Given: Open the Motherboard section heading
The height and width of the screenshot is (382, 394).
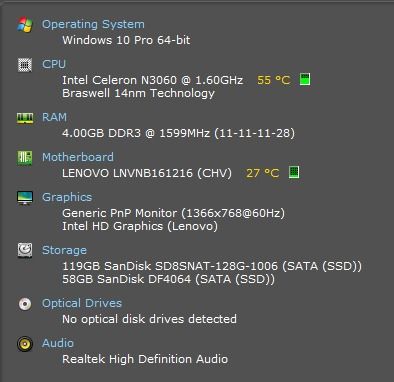Looking at the screenshot, I should tap(78, 157).
